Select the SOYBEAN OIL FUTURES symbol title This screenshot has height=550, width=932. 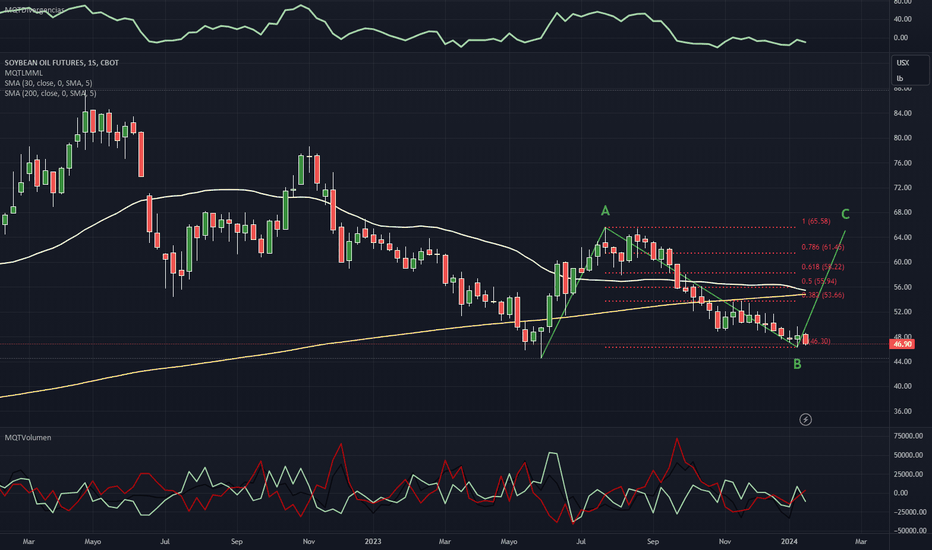click(x=62, y=62)
